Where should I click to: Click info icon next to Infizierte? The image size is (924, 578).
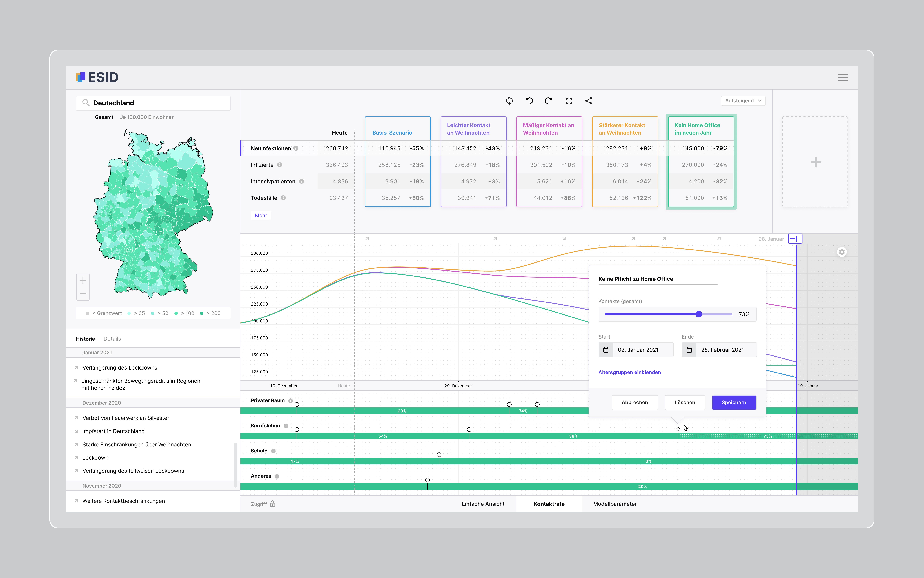[280, 165]
